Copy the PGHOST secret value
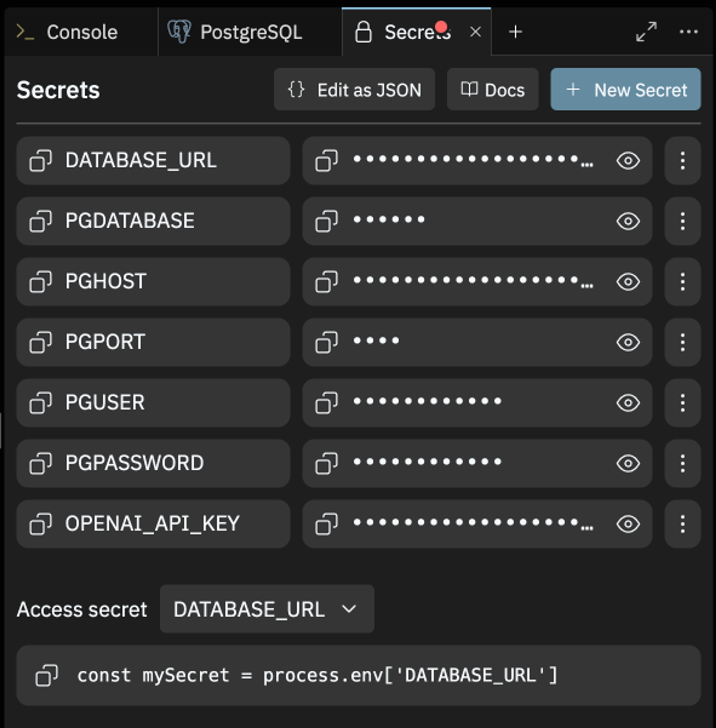The width and height of the screenshot is (716, 728). pos(326,282)
